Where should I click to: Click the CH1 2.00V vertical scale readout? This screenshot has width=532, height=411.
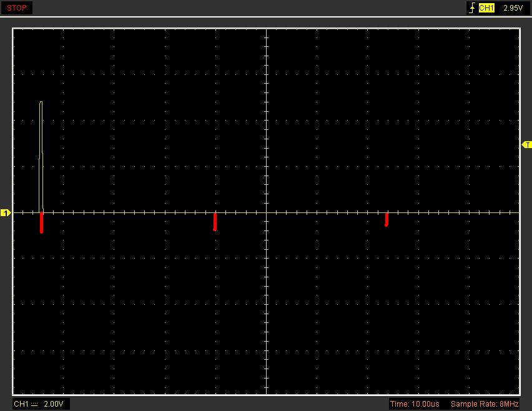pyautogui.click(x=41, y=404)
